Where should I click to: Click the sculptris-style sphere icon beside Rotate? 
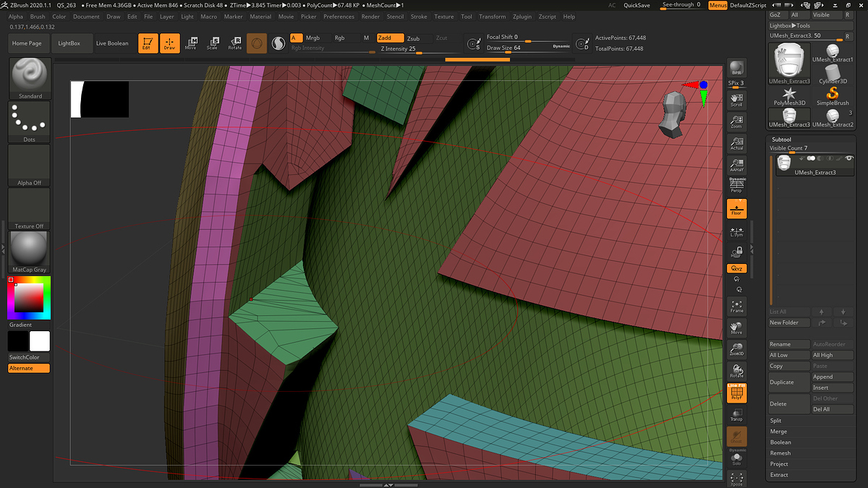[255, 43]
